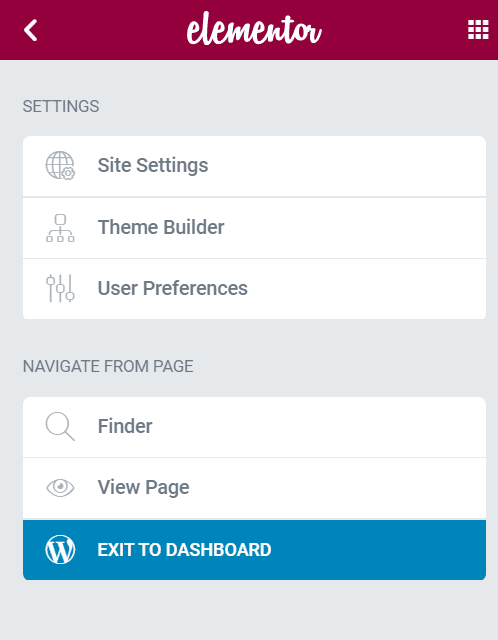Open the widgets panel grid icon
This screenshot has height=640, width=498.
point(478,30)
